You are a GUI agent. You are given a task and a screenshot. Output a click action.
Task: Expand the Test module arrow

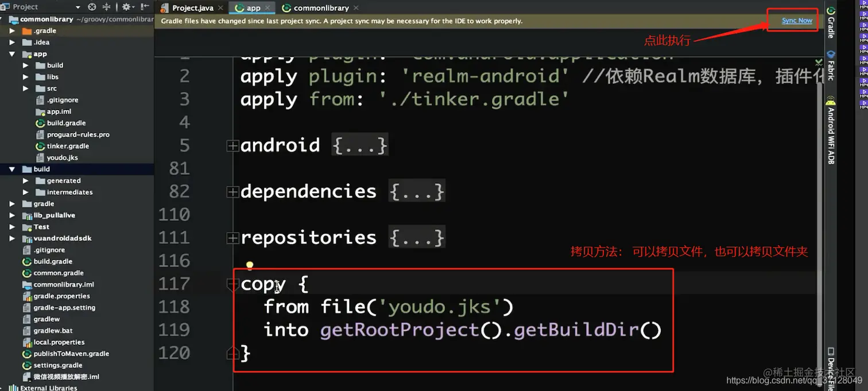pos(12,227)
